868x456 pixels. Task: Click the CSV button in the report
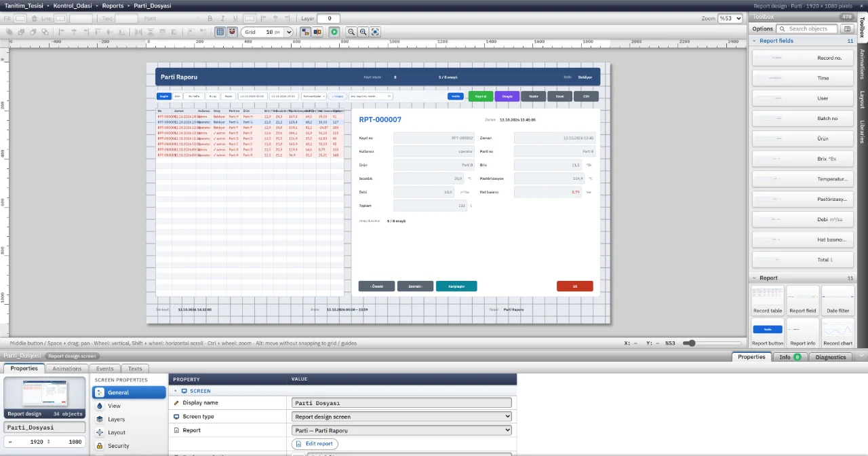pyautogui.click(x=586, y=96)
